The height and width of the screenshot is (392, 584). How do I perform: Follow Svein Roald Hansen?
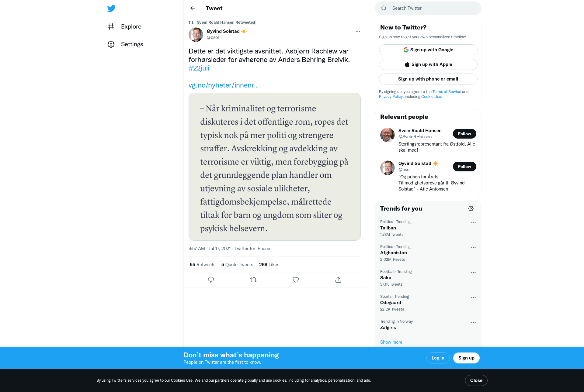click(464, 134)
